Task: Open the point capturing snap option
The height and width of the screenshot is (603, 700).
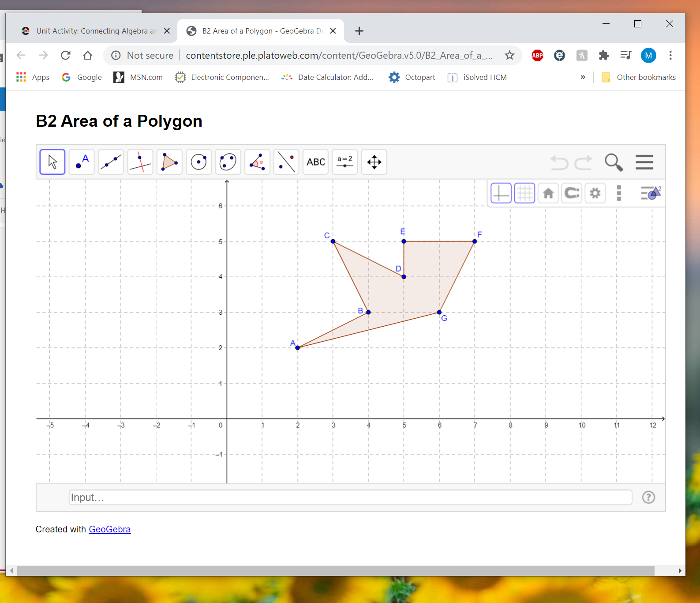Action: 572,193
